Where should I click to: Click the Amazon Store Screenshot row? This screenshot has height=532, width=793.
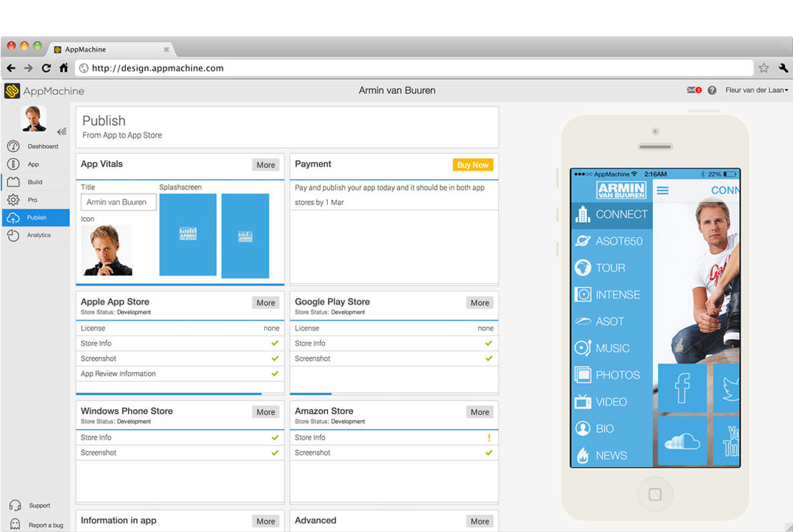pos(394,453)
